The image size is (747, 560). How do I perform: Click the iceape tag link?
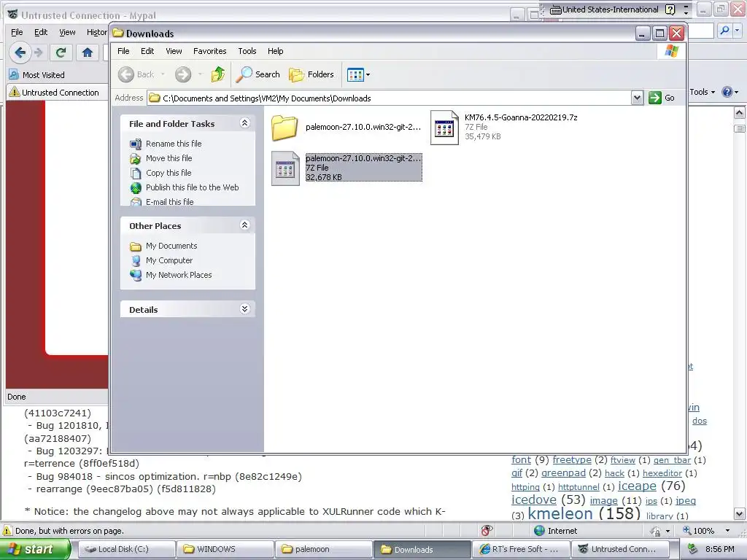tap(637, 486)
